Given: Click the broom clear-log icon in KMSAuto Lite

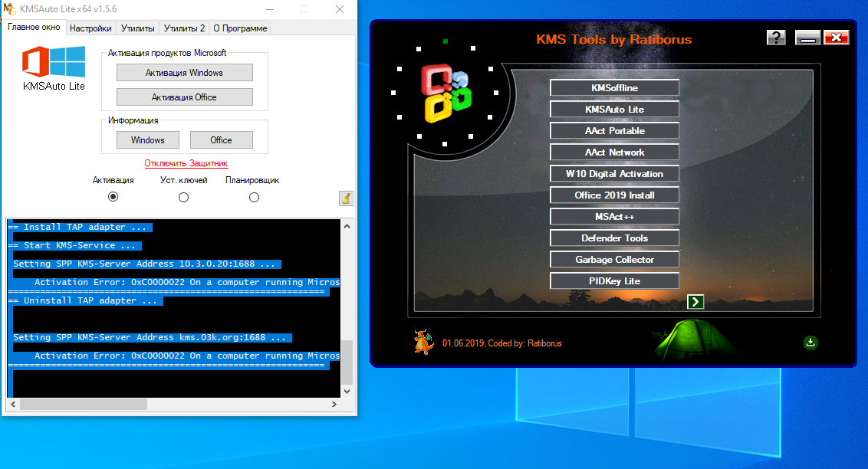Looking at the screenshot, I should 346,198.
